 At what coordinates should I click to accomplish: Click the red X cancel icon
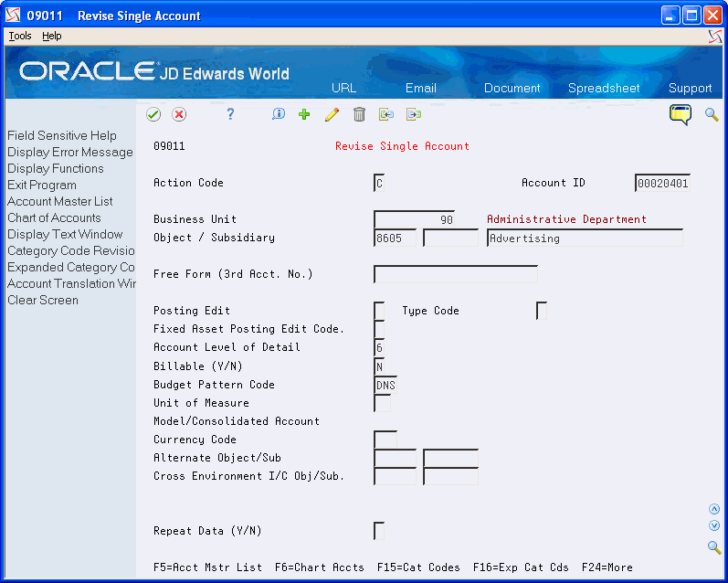179,114
